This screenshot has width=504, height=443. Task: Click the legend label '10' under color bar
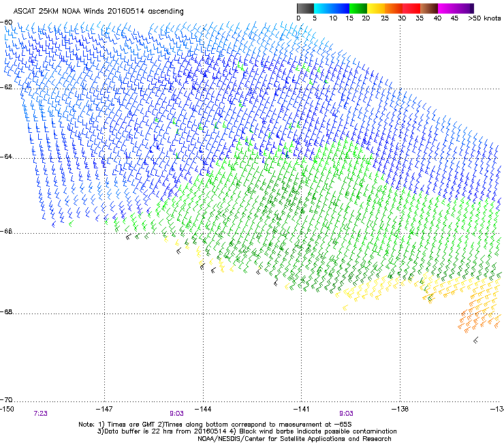333,18
